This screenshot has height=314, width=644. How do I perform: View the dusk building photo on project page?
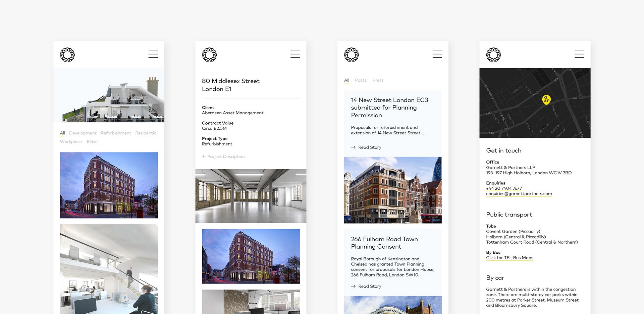251,256
